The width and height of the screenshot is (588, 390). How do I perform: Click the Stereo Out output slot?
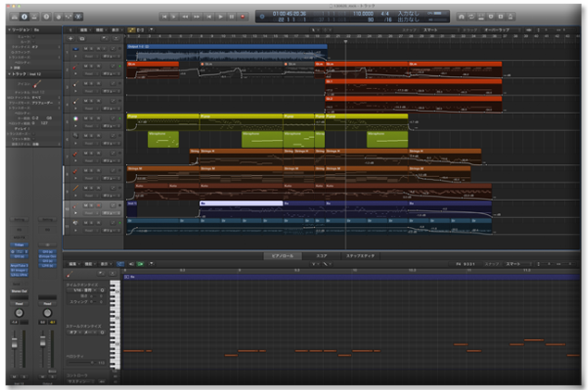click(19, 291)
